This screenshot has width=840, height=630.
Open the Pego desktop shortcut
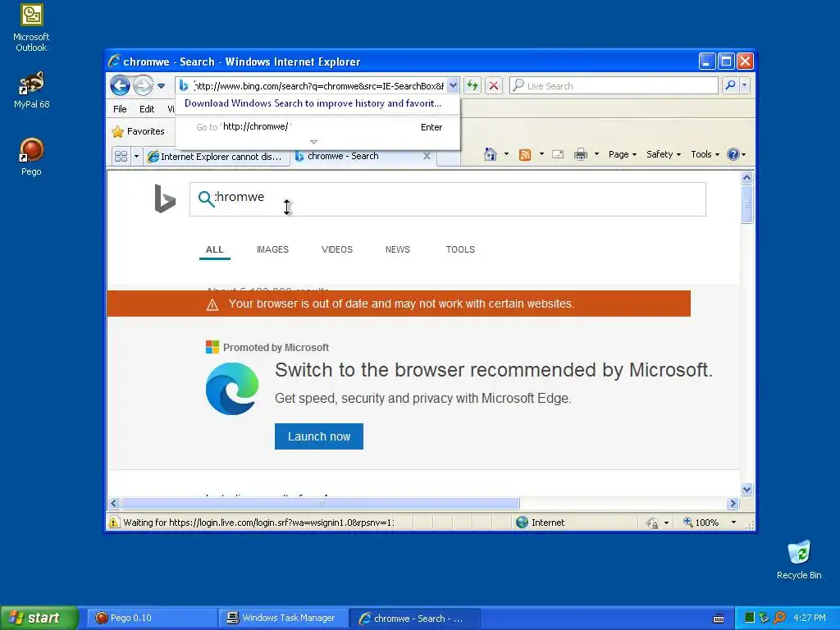pos(31,157)
